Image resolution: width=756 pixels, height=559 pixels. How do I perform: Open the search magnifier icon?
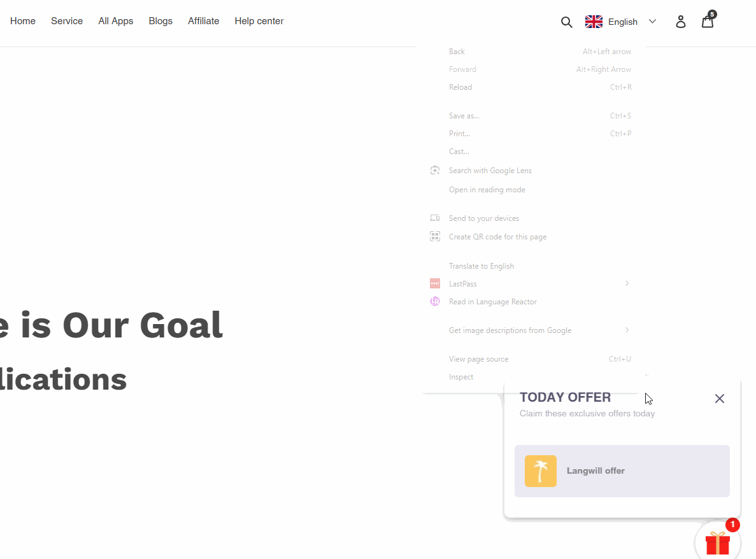tap(566, 22)
